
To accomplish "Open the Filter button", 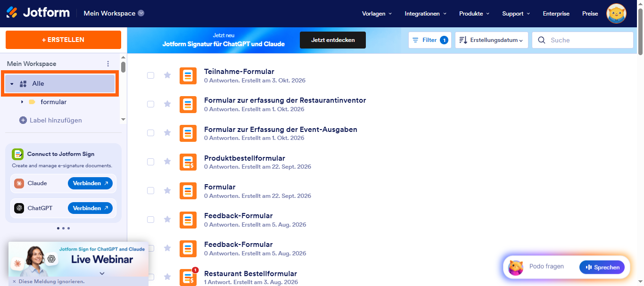I will click(429, 40).
